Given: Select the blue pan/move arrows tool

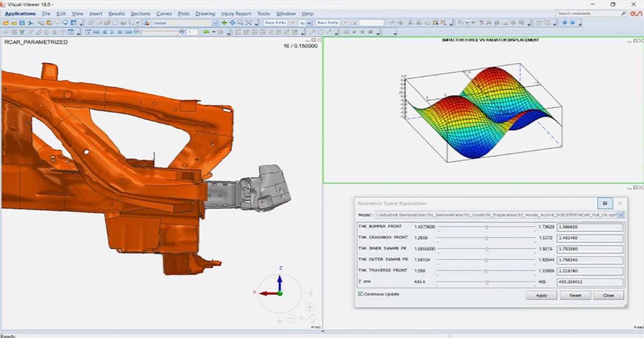Looking at the screenshot, I should (232, 23).
